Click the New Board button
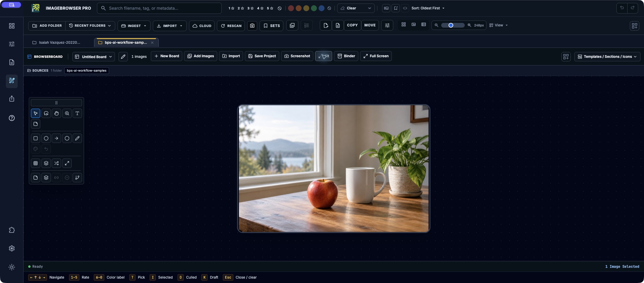 click(x=167, y=56)
